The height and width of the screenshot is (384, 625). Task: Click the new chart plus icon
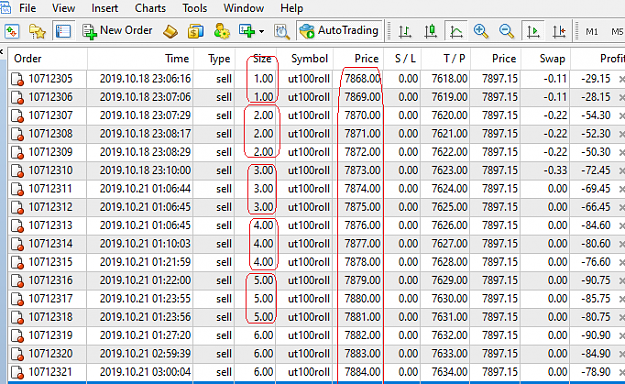247,31
